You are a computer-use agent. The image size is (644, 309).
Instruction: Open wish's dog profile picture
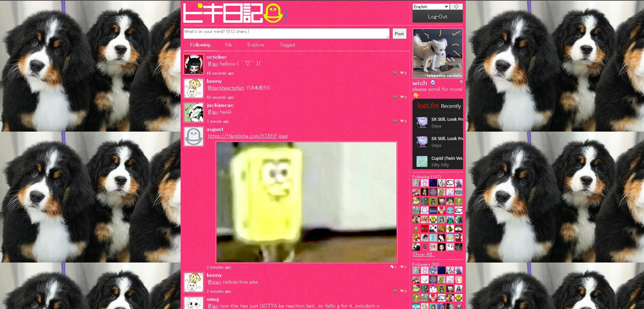pyautogui.click(x=438, y=54)
